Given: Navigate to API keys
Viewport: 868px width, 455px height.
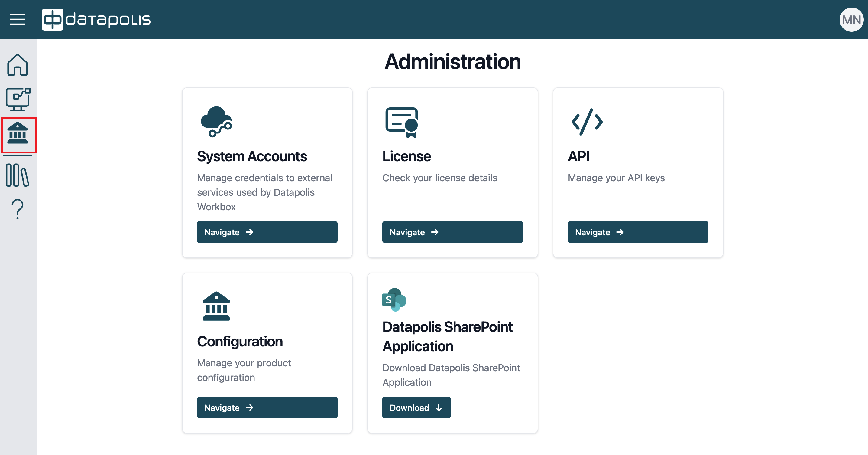Looking at the screenshot, I should click(637, 232).
